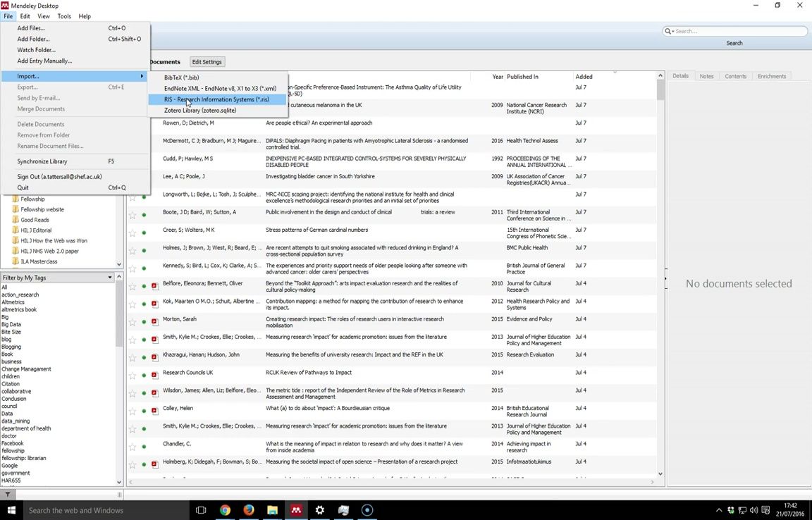Image resolution: width=812 pixels, height=520 pixels.
Task: Click the PDF icon for Research Councils UK
Action: point(155,375)
